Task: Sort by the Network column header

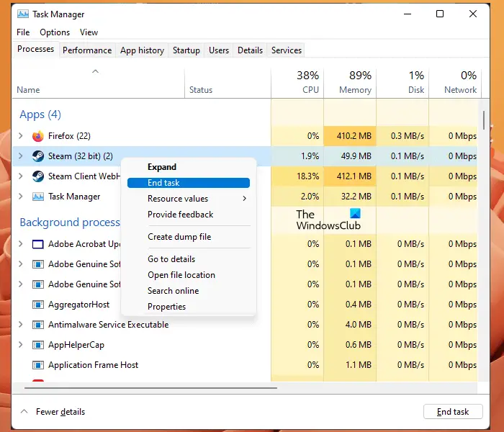Action: pyautogui.click(x=455, y=83)
